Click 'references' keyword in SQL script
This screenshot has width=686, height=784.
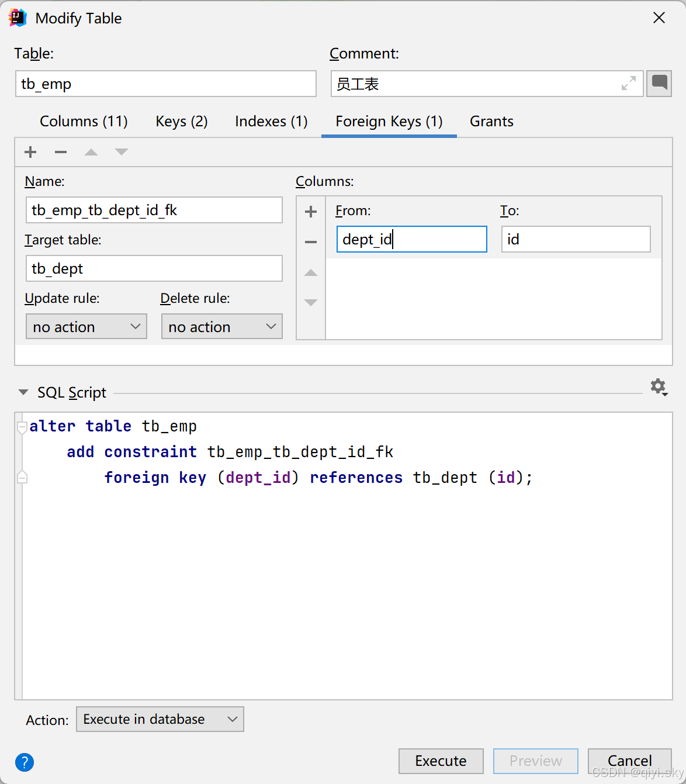pyautogui.click(x=356, y=478)
